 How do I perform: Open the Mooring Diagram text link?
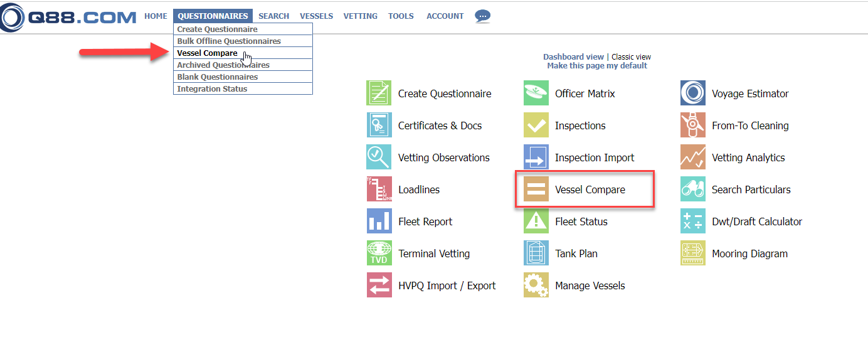749,253
